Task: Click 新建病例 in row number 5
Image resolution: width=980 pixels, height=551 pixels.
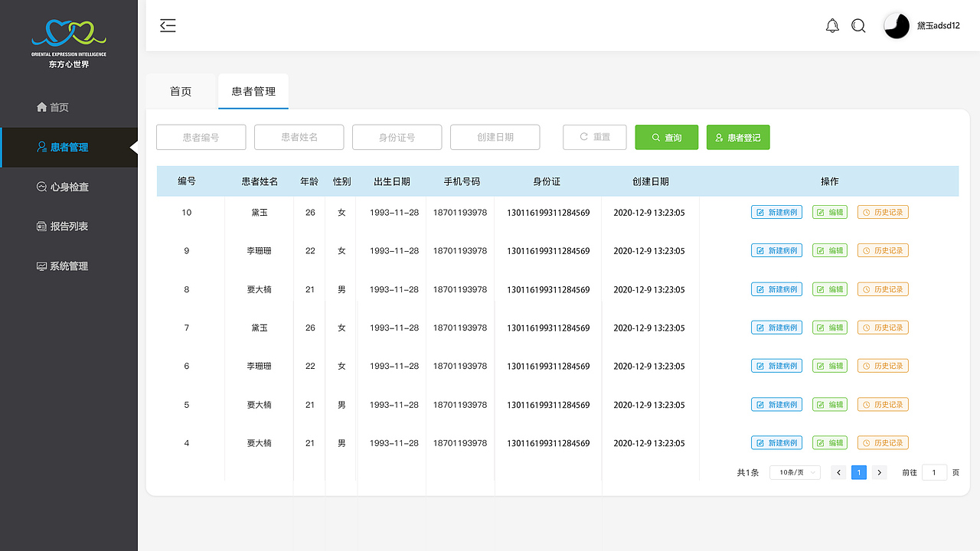Action: point(776,404)
